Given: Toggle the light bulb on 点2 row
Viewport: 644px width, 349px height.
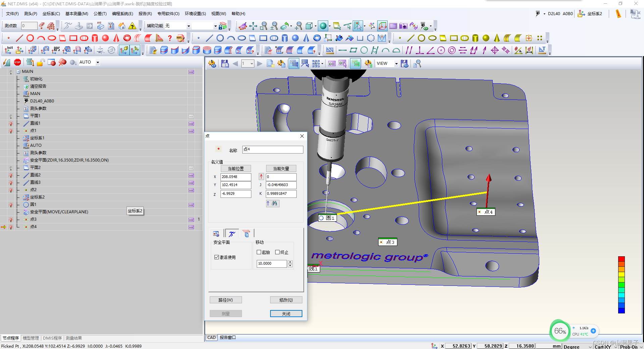Looking at the screenshot, I should pos(11,190).
